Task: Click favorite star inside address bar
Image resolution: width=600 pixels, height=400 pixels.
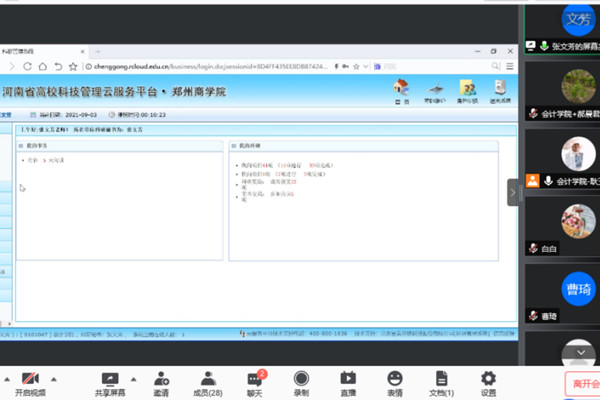Action: coord(356,66)
